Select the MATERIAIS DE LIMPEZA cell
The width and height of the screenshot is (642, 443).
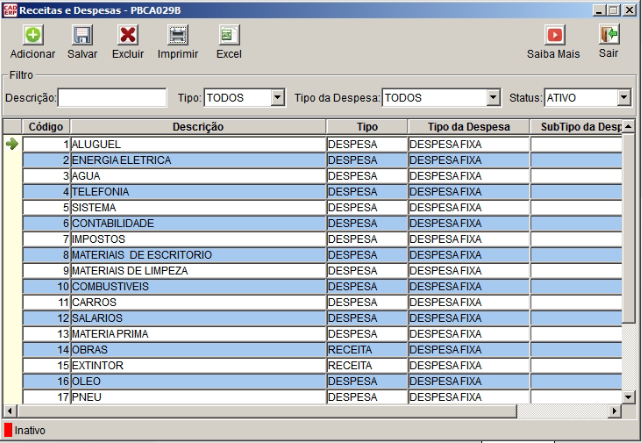(x=198, y=271)
